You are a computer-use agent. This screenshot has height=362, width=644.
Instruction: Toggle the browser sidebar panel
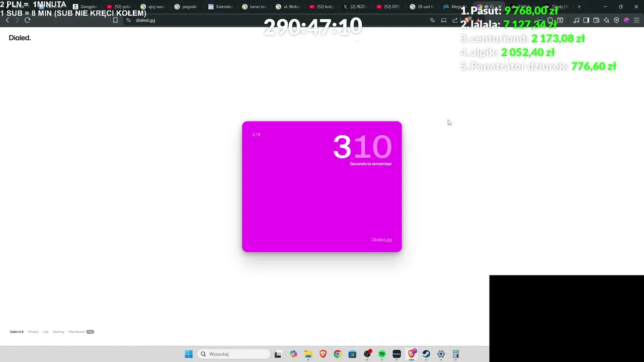pyautogui.click(x=586, y=20)
